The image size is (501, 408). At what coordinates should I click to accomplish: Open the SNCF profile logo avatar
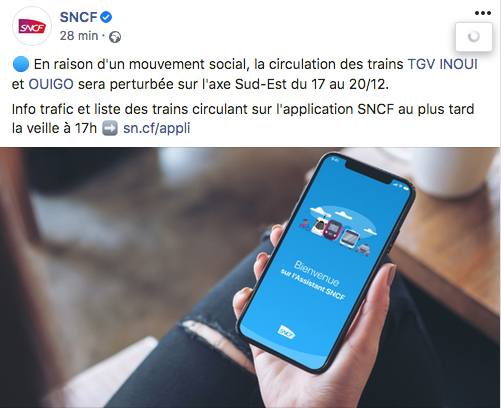point(32,26)
